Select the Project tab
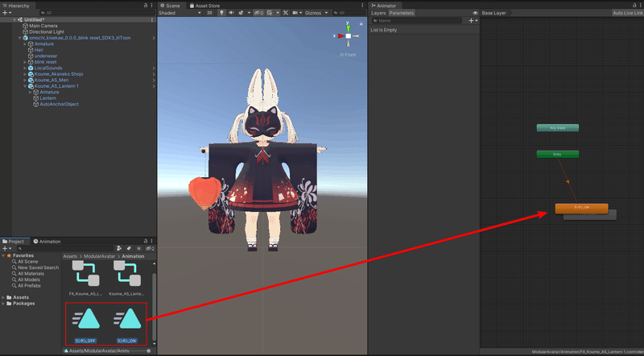644x356 pixels. [x=14, y=242]
